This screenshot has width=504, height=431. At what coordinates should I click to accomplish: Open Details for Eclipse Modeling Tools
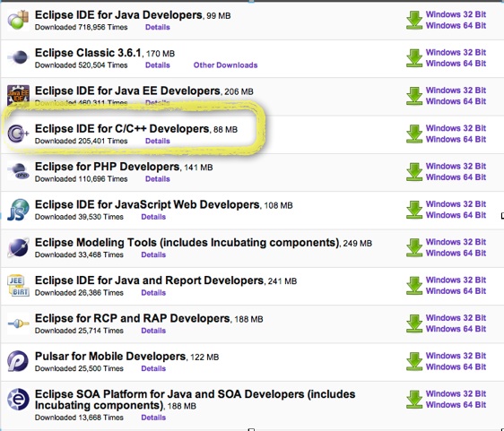pos(153,254)
